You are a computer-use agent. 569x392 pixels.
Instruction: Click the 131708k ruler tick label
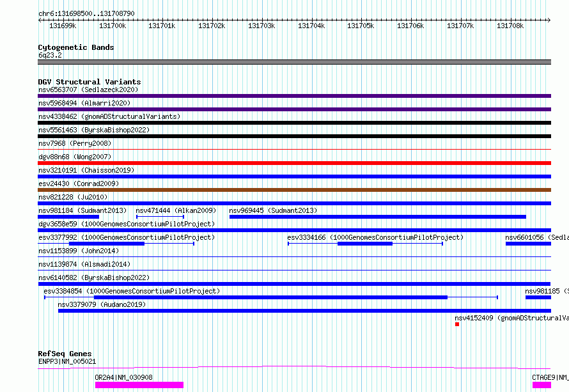[x=510, y=26]
